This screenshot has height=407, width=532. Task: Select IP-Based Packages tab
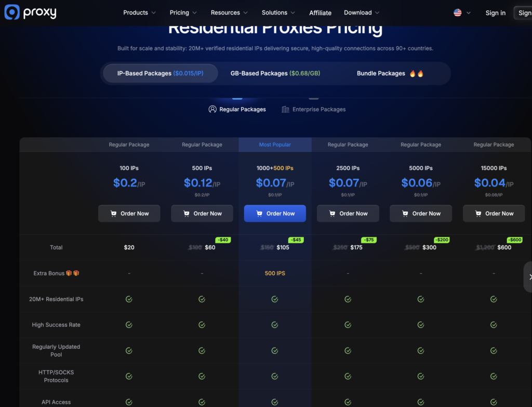tap(160, 73)
